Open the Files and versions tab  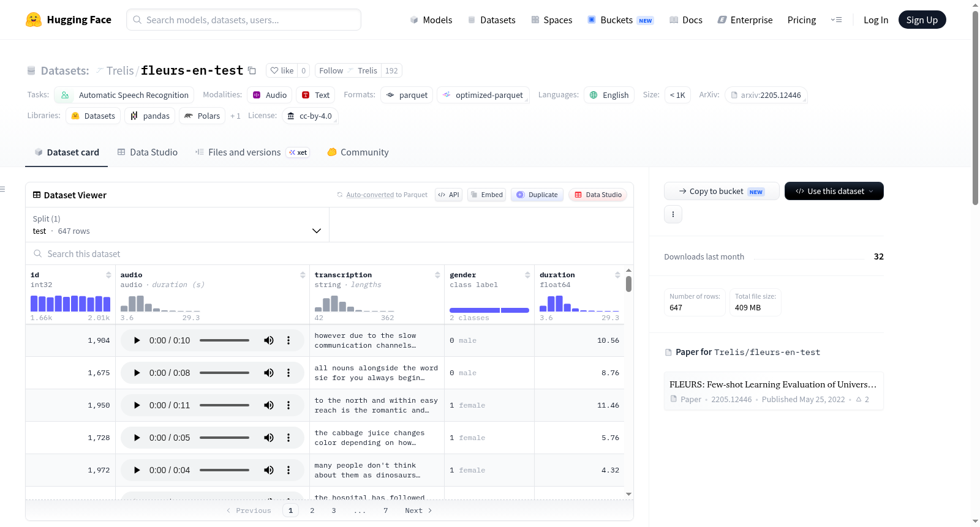(x=252, y=152)
